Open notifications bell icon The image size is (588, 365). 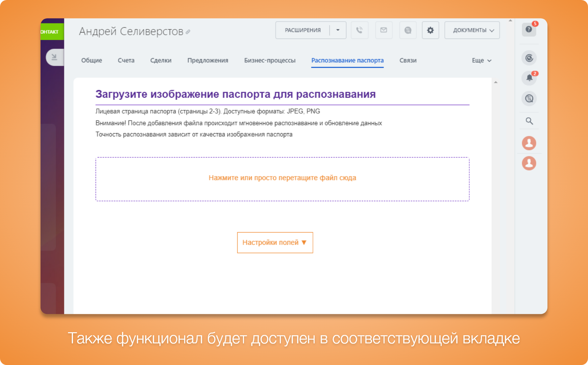tap(529, 78)
